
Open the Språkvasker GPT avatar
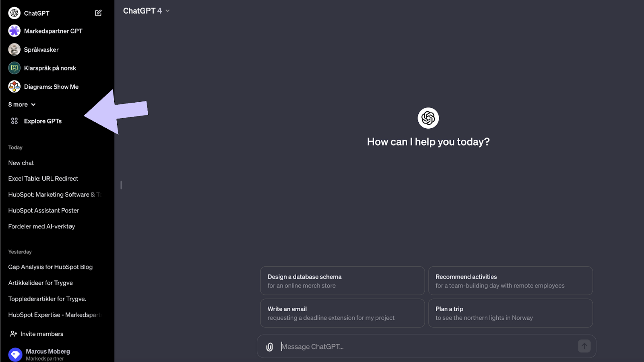click(14, 49)
